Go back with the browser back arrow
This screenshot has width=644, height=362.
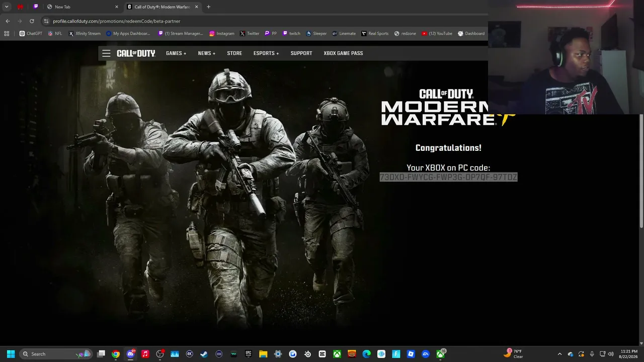[8, 21]
